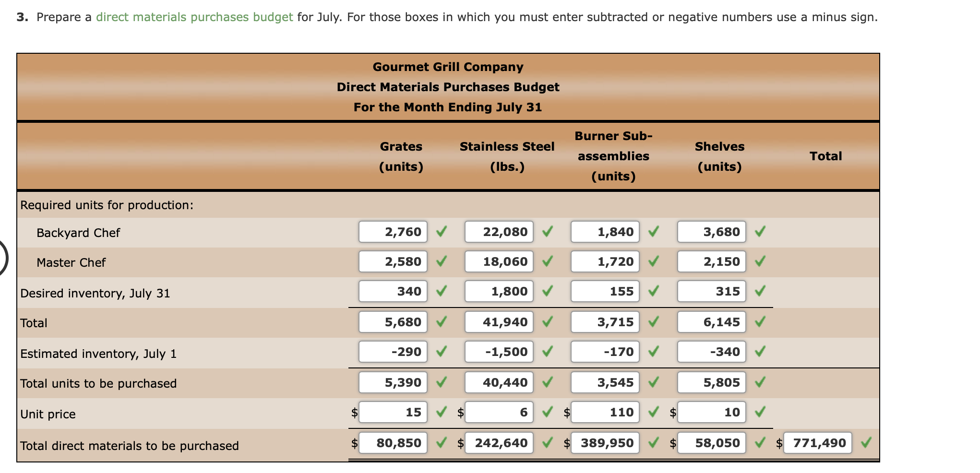
Task: Click the checkmark beside Backyard Chef grates 2,760
Action: point(441,232)
